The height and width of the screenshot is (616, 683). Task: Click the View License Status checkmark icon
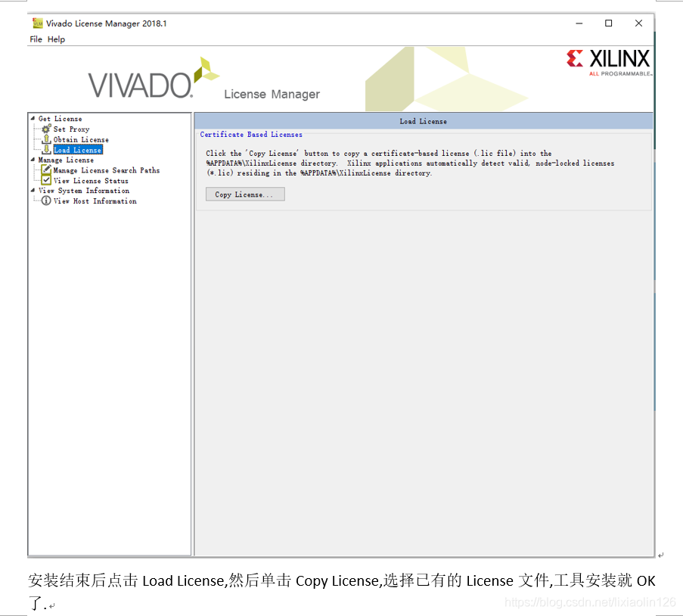click(46, 180)
